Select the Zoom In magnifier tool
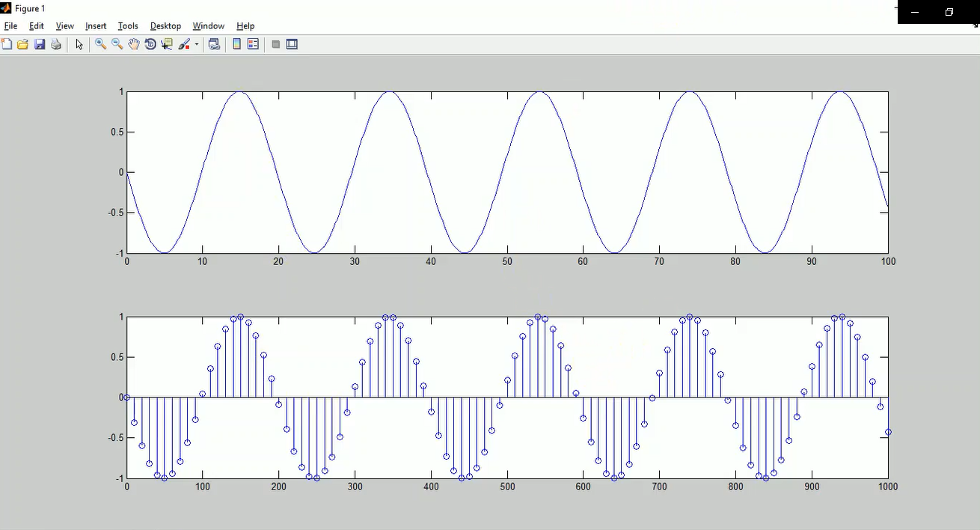 (100, 44)
